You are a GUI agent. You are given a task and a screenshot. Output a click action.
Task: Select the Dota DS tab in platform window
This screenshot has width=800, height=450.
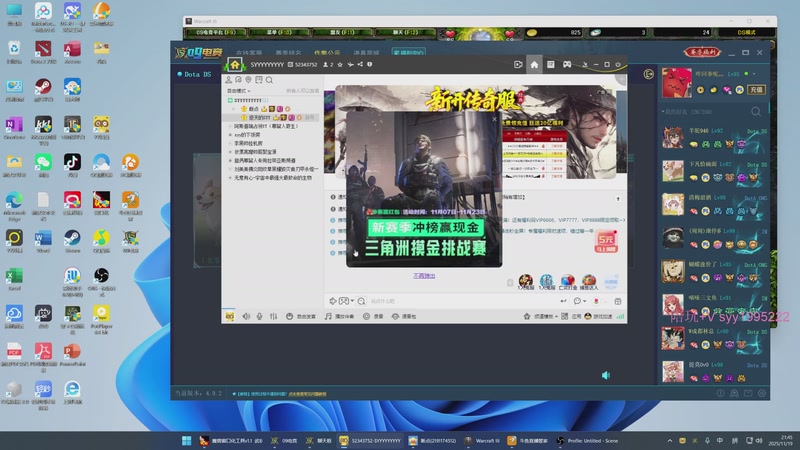[x=194, y=74]
